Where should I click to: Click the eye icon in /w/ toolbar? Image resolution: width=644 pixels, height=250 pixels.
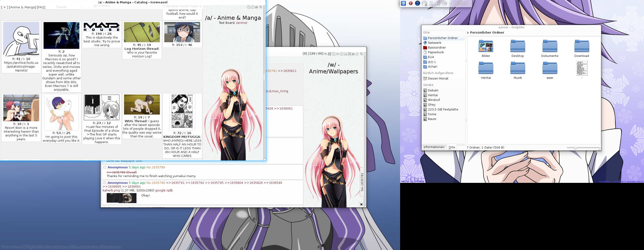point(337,54)
